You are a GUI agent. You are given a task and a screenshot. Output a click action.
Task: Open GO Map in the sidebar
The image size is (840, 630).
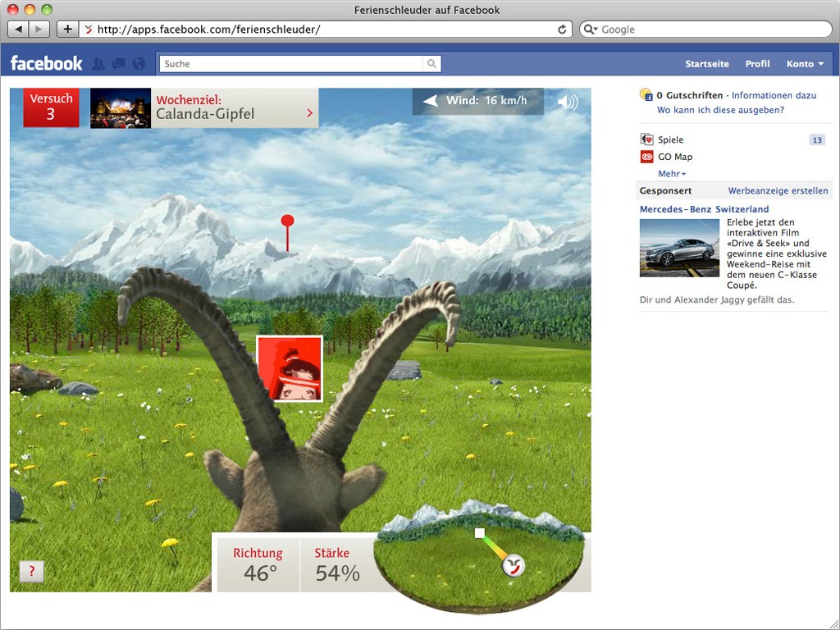[x=675, y=157]
